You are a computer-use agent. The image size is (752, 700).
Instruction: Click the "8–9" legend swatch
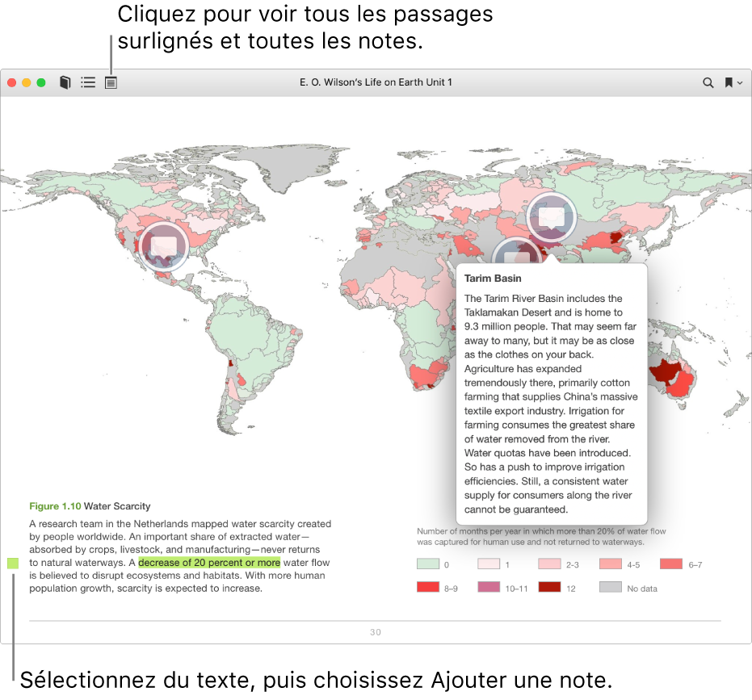428,587
